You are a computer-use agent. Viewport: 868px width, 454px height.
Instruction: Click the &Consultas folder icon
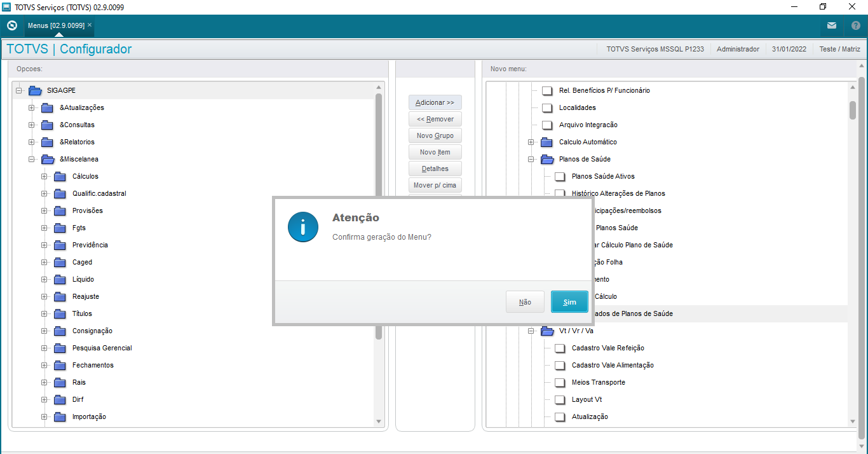48,125
